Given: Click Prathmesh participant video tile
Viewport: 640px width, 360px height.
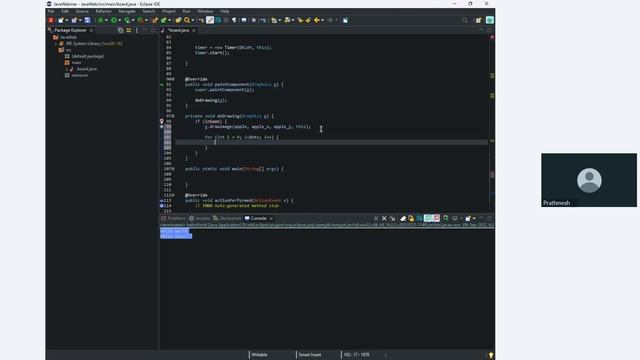Looking at the screenshot, I should tap(589, 180).
